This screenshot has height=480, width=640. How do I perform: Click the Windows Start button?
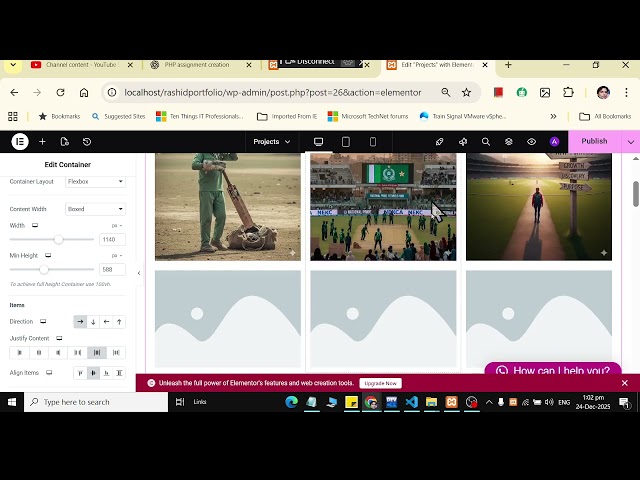tap(12, 402)
